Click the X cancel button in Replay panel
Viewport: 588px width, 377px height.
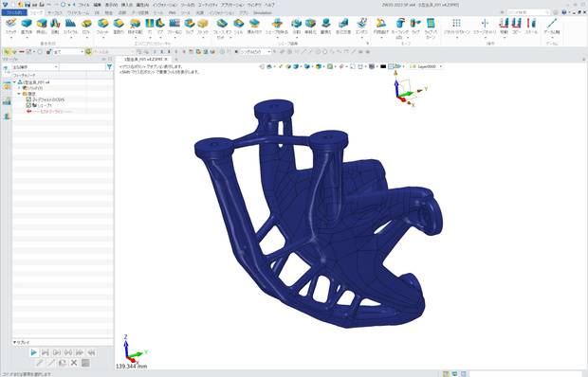pyautogui.click(x=74, y=363)
